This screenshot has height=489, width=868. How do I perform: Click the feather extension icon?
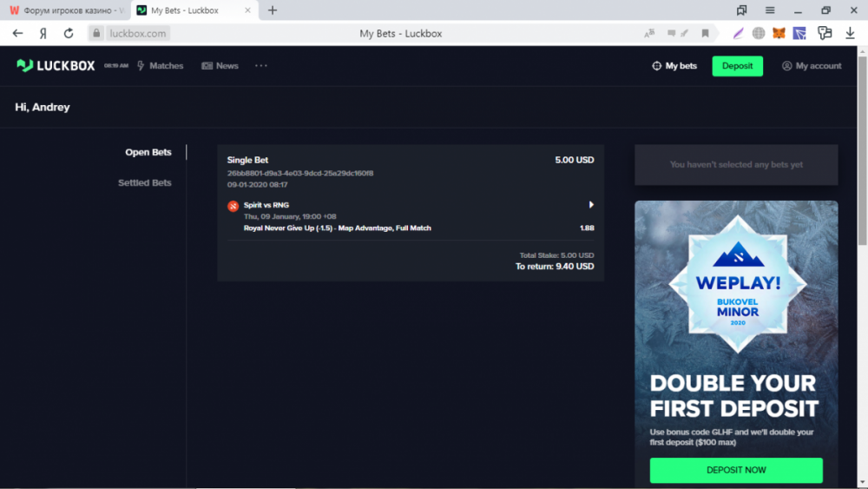coord(738,33)
